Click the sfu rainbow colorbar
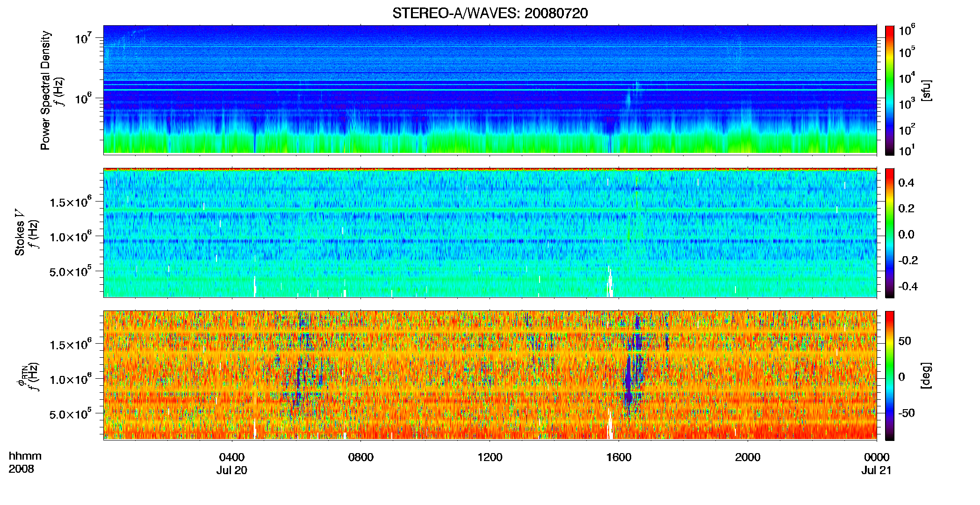This screenshot has width=980, height=505. [x=890, y=90]
